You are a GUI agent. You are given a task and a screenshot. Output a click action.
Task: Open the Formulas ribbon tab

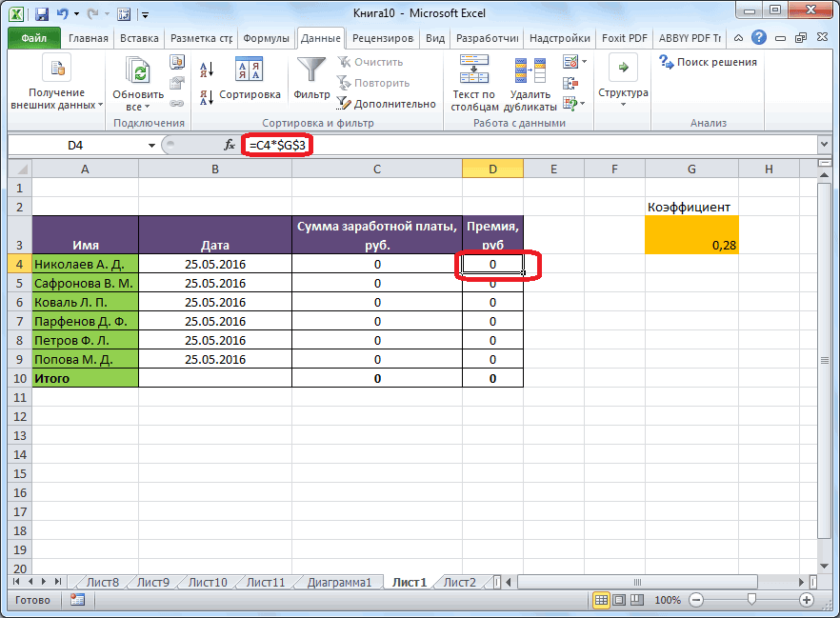click(x=266, y=38)
